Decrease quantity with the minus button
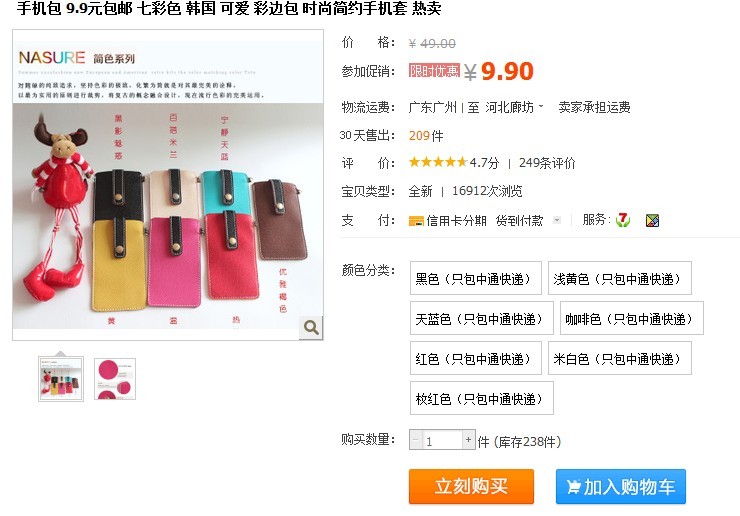Image resolution: width=740 pixels, height=516 pixels. pos(416,440)
